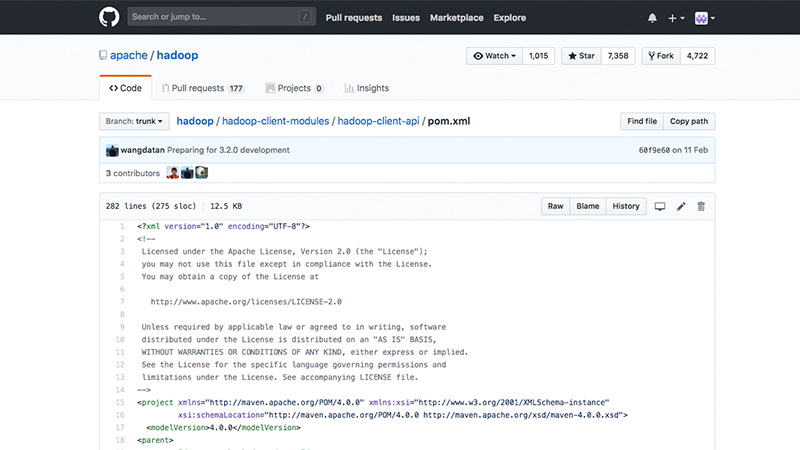This screenshot has width=800, height=450.
Task: Click the pom.xml filename in breadcrumb
Action: tap(449, 121)
